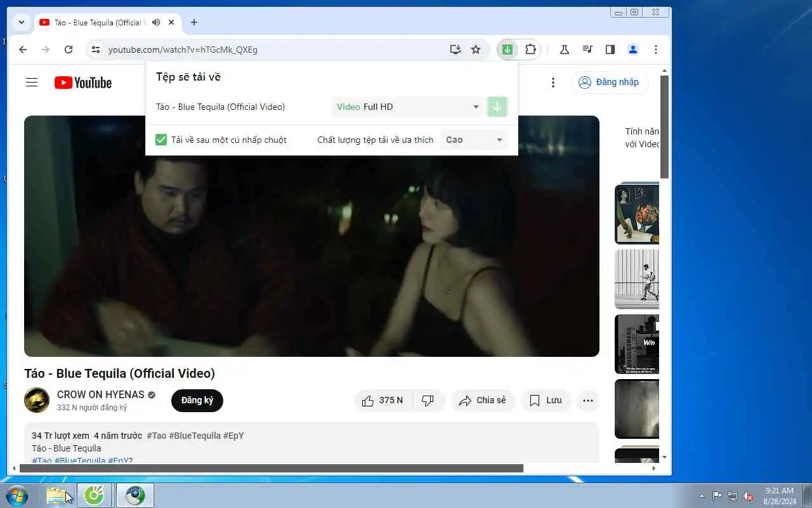Click the video title 'Táo - Blue Tequila (Official Video)'
Screen dimensions: 812x508
(x=120, y=373)
